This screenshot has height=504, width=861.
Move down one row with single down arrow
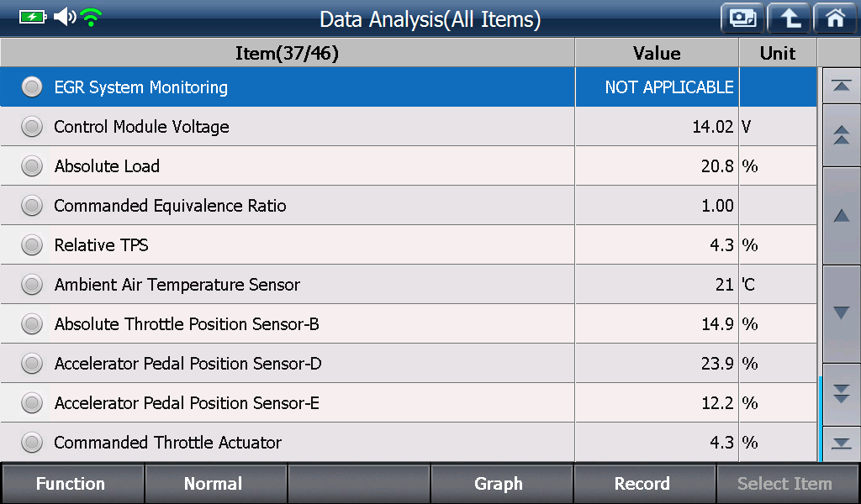841,313
